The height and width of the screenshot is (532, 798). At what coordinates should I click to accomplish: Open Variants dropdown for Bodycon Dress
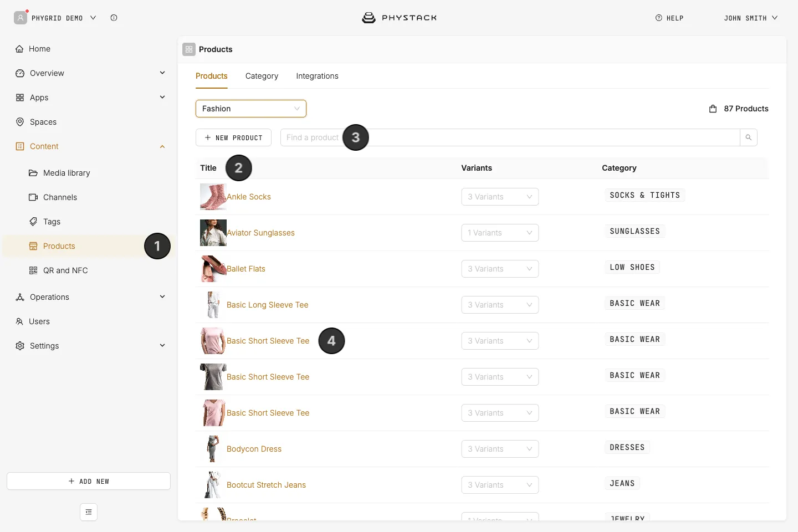click(x=500, y=449)
